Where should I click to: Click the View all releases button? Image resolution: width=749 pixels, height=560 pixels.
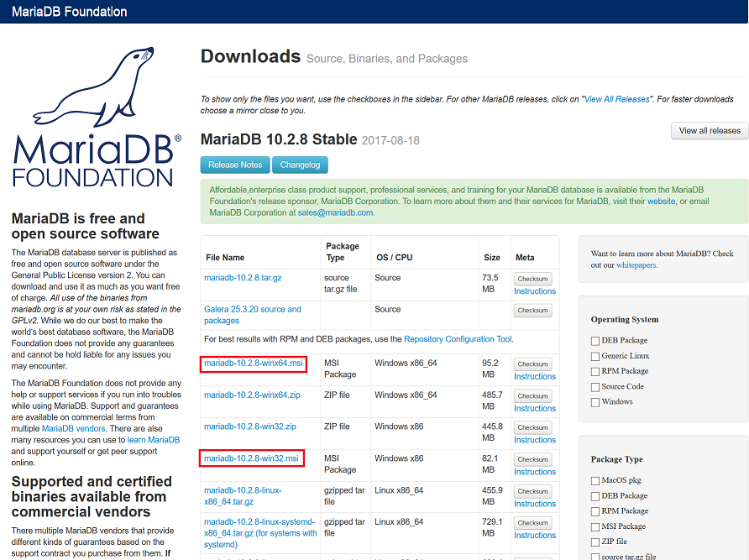[x=710, y=130]
